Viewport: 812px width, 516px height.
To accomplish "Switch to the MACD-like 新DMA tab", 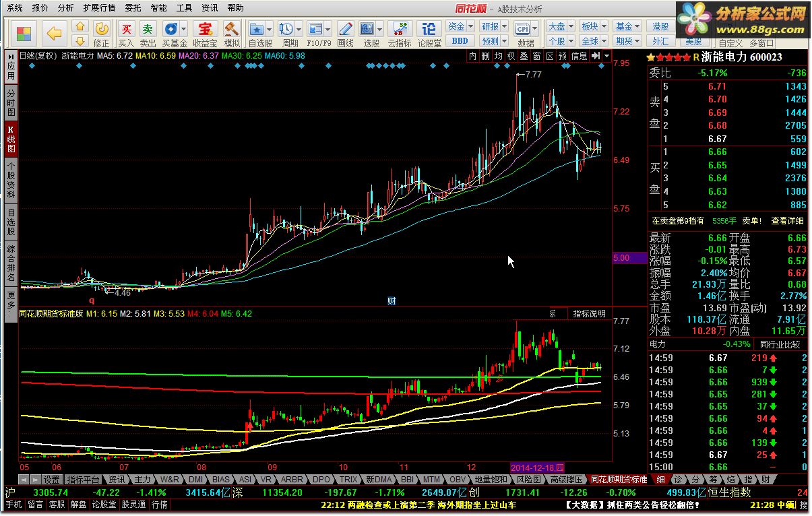I will (x=379, y=480).
